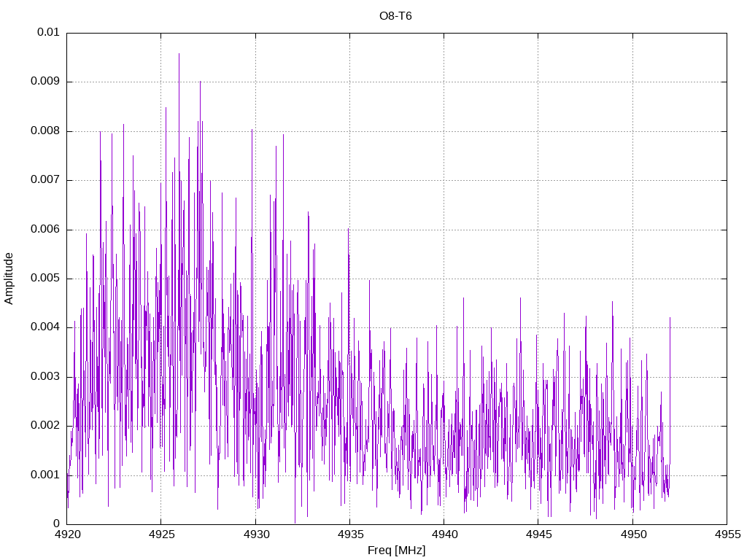Click x-axis tick label 4950

pos(633,534)
